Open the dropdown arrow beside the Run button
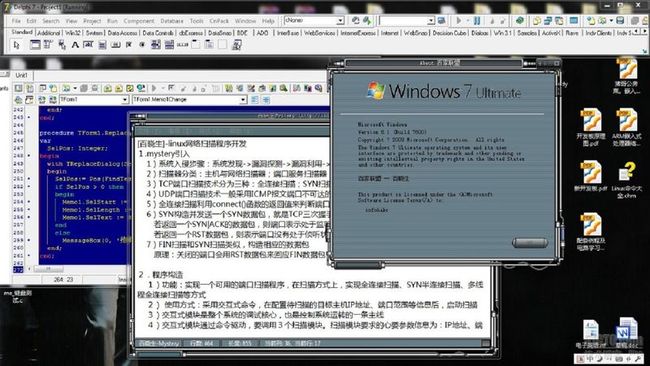This screenshot has height=366, width=650. click(468, 20)
